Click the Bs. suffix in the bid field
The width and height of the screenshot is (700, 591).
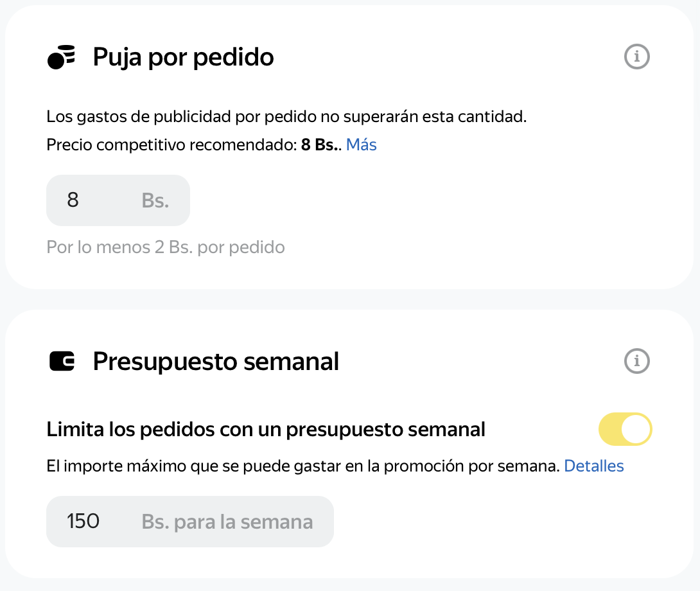[155, 200]
